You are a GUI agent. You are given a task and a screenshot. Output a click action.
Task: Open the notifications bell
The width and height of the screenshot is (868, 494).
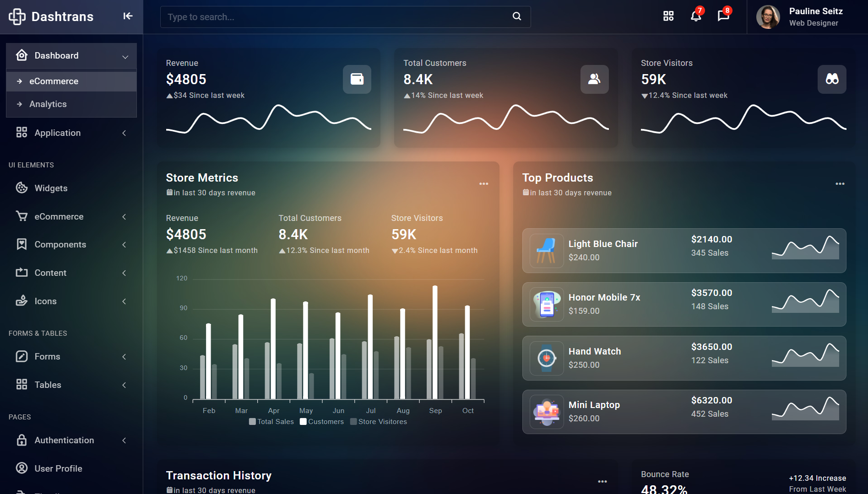(x=696, y=16)
